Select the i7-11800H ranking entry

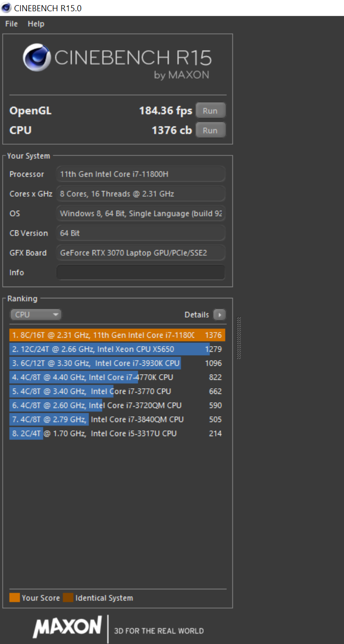117,335
